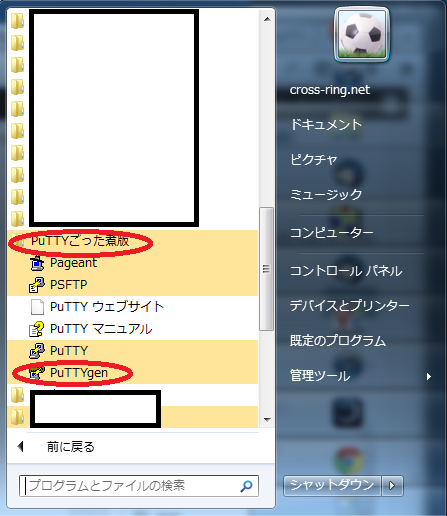Viewport: 447px width, 516px height.
Task: Open the cross-ring.net user folder
Action: pos(330,90)
